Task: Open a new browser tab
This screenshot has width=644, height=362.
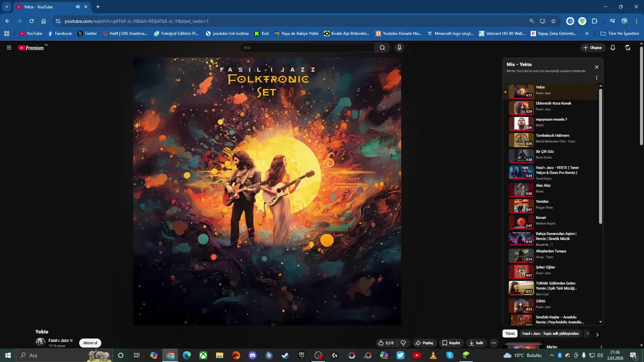Action: click(98, 7)
